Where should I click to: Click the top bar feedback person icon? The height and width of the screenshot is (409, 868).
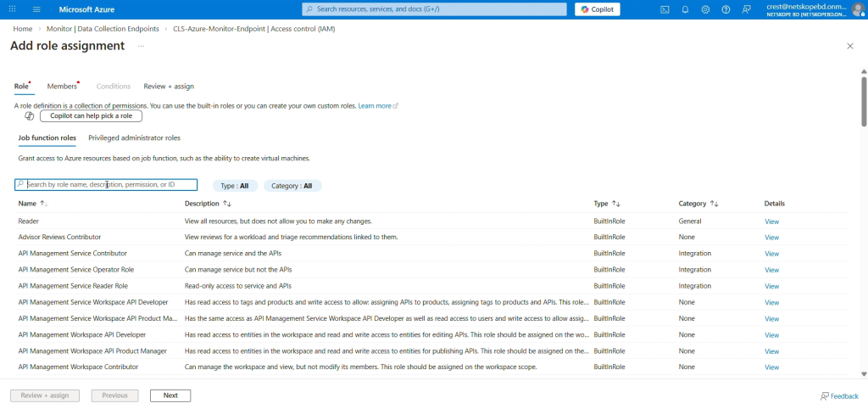[747, 9]
